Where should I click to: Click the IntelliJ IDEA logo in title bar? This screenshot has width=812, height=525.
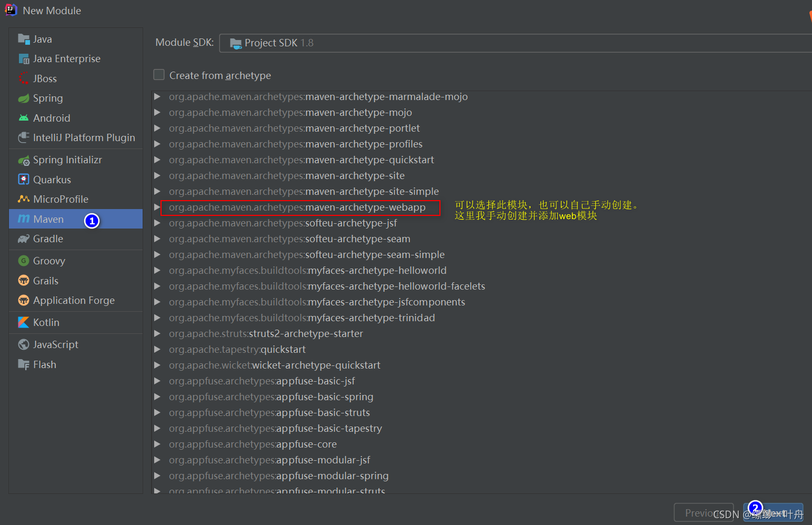[x=11, y=10]
